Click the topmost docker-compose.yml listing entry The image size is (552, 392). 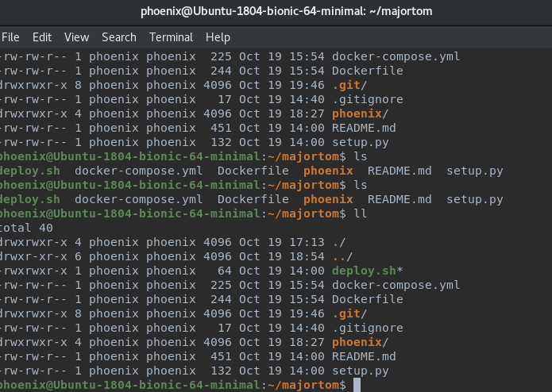coord(396,56)
